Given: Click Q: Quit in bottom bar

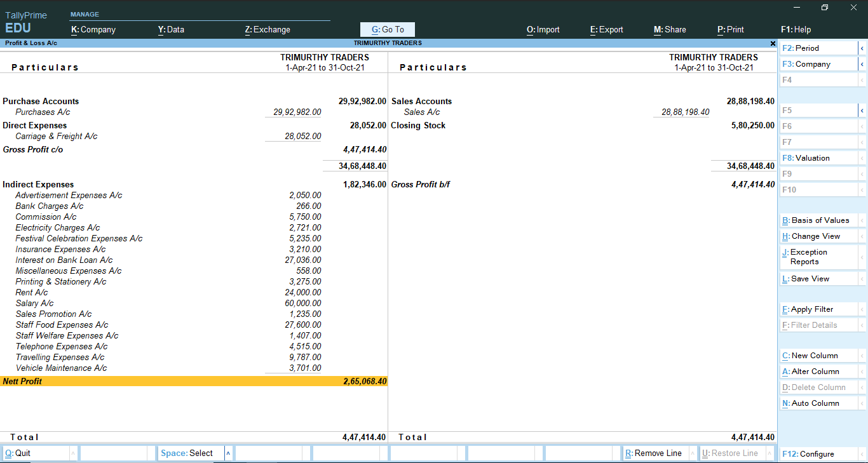Looking at the screenshot, I should point(35,453).
